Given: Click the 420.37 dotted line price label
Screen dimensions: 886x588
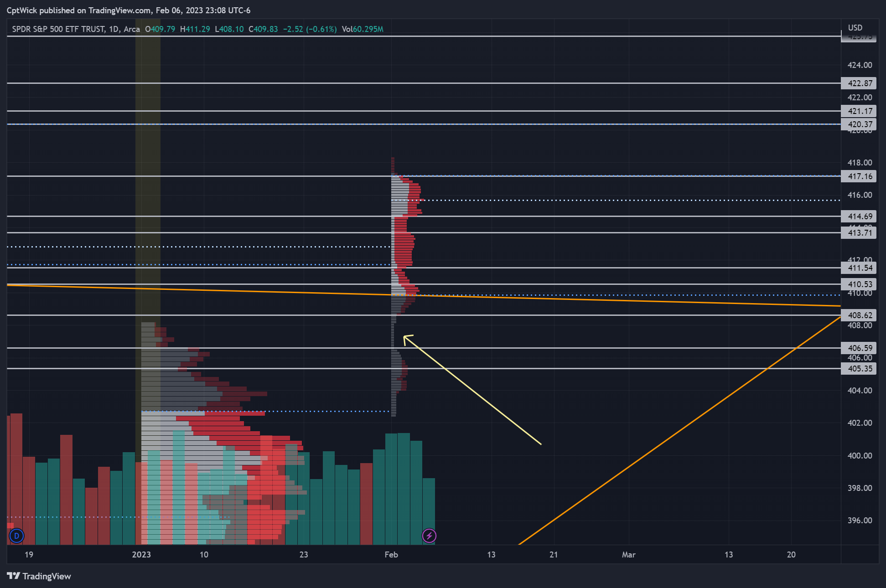Looking at the screenshot, I should click(x=859, y=124).
